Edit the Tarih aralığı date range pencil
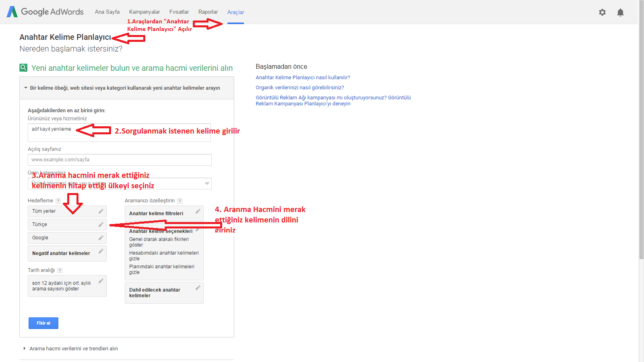 pos(101,281)
